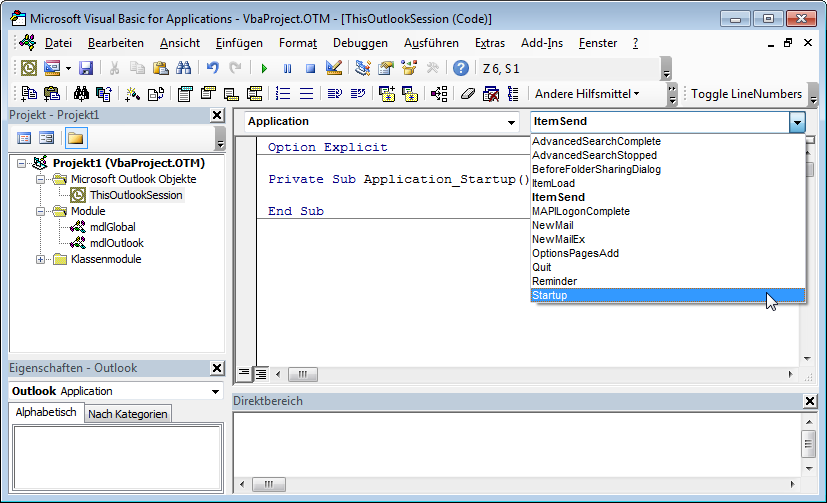Click the eraser icon in the second toolbar
This screenshot has width=827, height=503.
[x=467, y=94]
